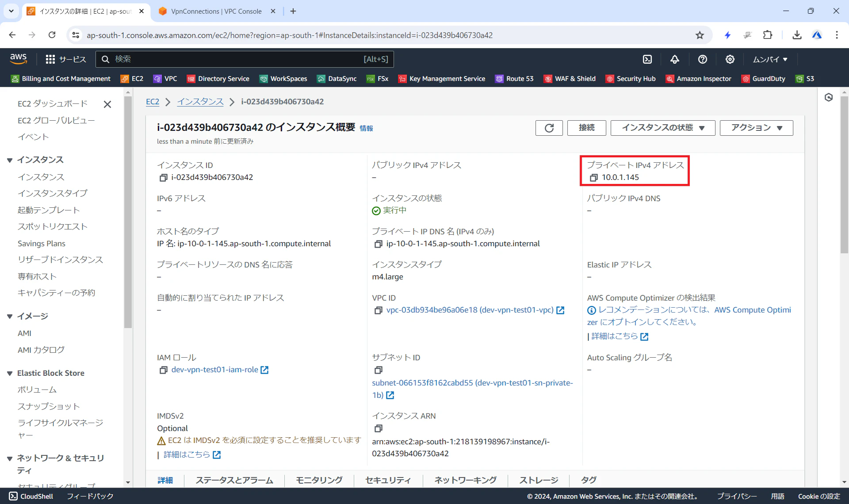Image resolution: width=849 pixels, height=504 pixels.
Task: Open GuardDuty shortcut
Action: tap(764, 79)
